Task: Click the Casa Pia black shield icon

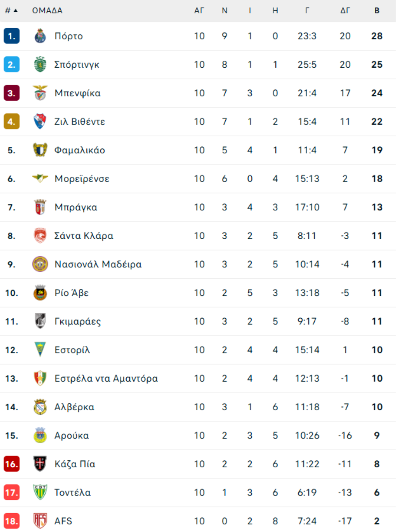Action: [x=40, y=464]
